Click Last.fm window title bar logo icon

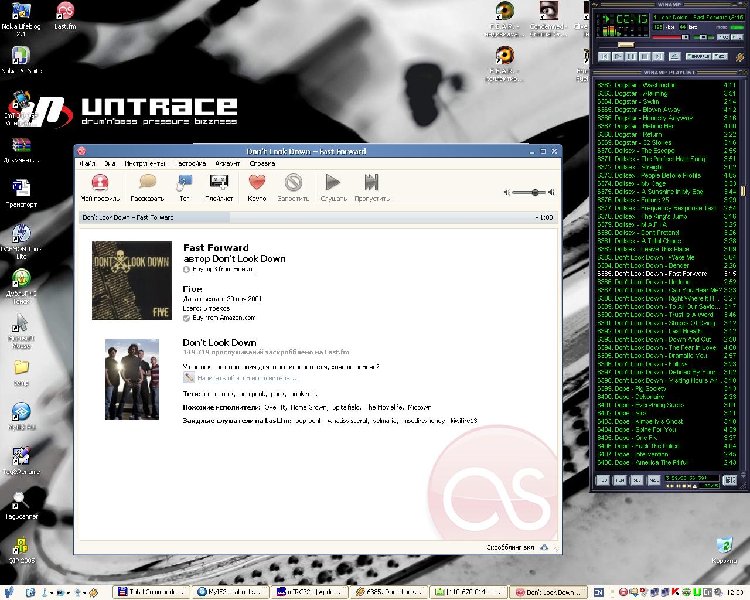click(82, 151)
